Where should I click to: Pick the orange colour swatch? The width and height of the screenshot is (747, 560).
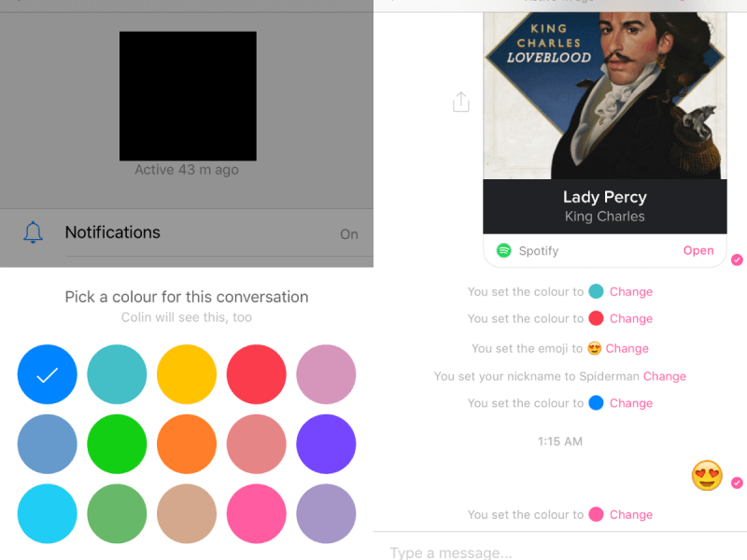[x=187, y=444]
